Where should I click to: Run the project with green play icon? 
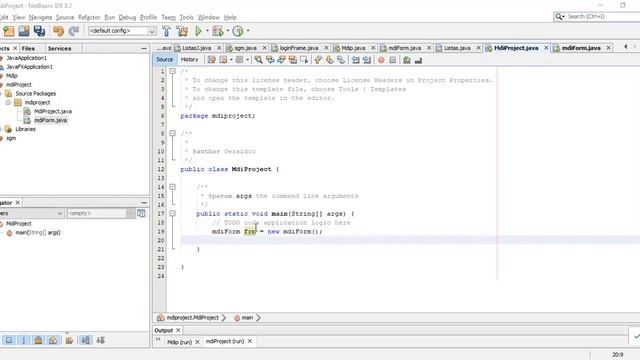(x=198, y=31)
